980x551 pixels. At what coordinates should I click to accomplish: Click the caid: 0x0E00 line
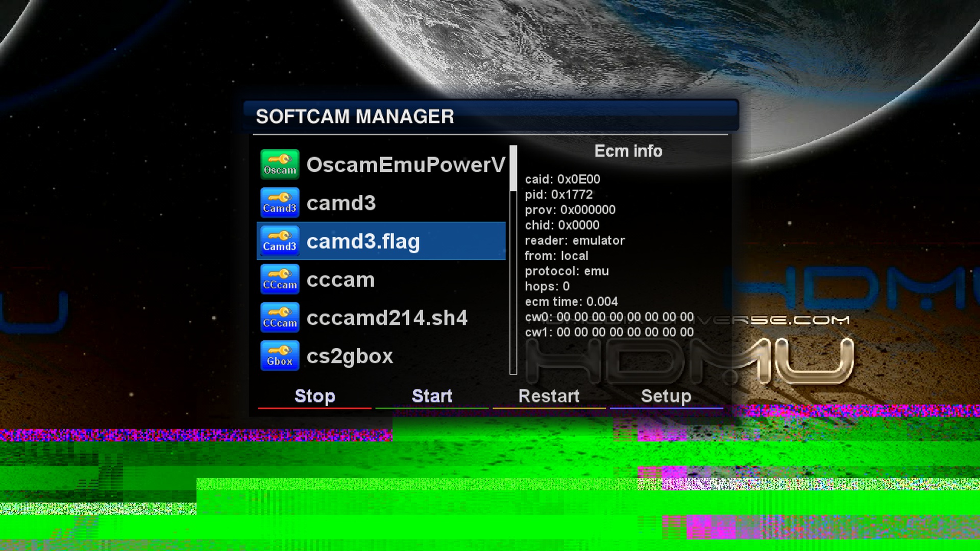[x=562, y=179]
